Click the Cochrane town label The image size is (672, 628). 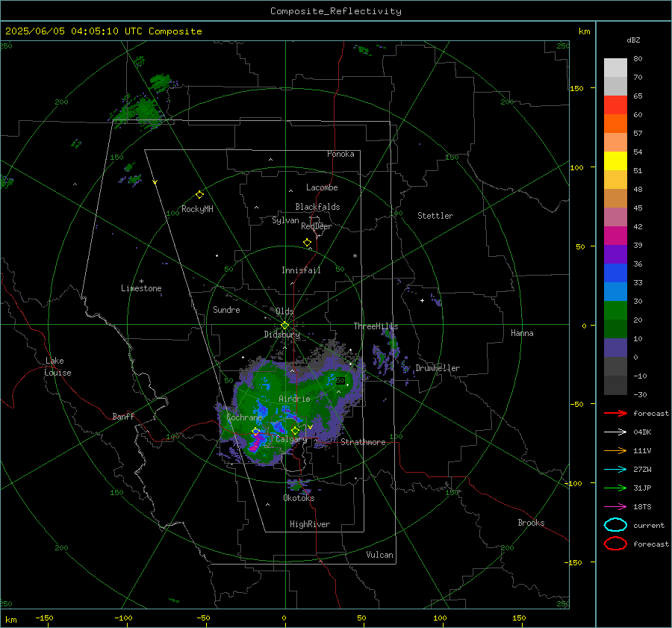pos(244,417)
